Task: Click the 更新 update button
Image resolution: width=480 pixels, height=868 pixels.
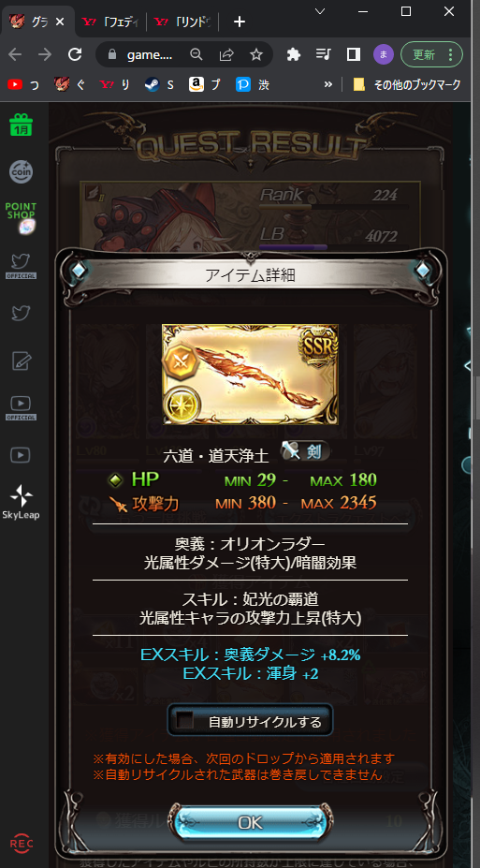Action: pyautogui.click(x=431, y=55)
